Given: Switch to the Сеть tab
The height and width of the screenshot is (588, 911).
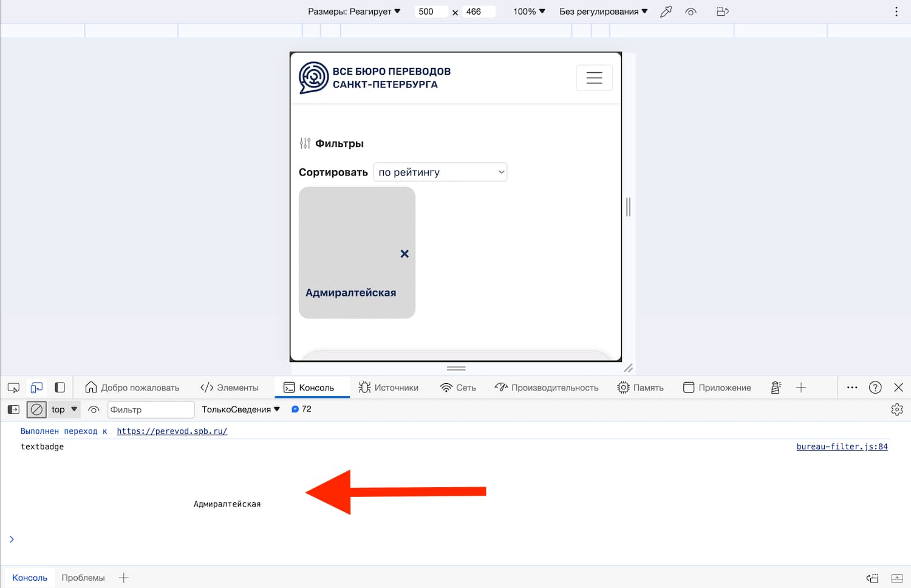Looking at the screenshot, I should pyautogui.click(x=458, y=388).
